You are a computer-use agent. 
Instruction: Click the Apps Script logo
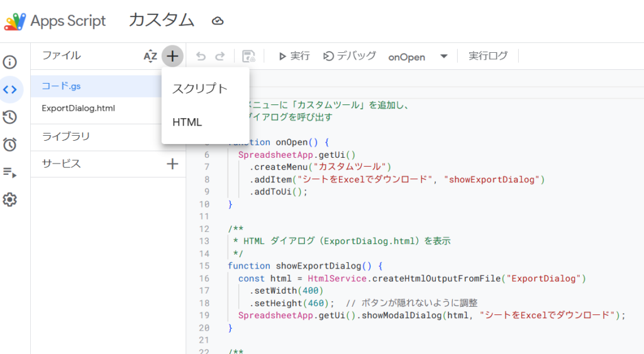pos(15,21)
